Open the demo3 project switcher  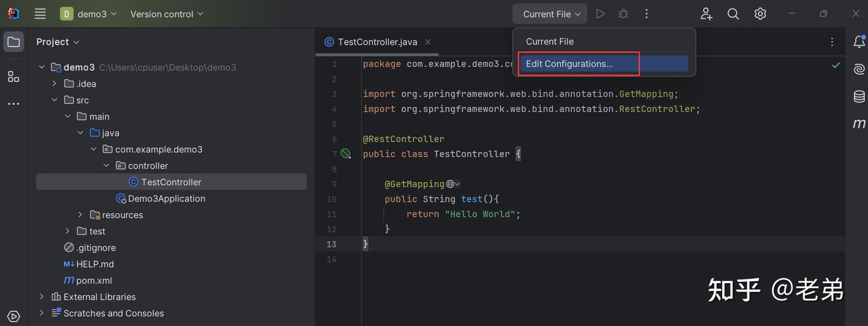[89, 14]
